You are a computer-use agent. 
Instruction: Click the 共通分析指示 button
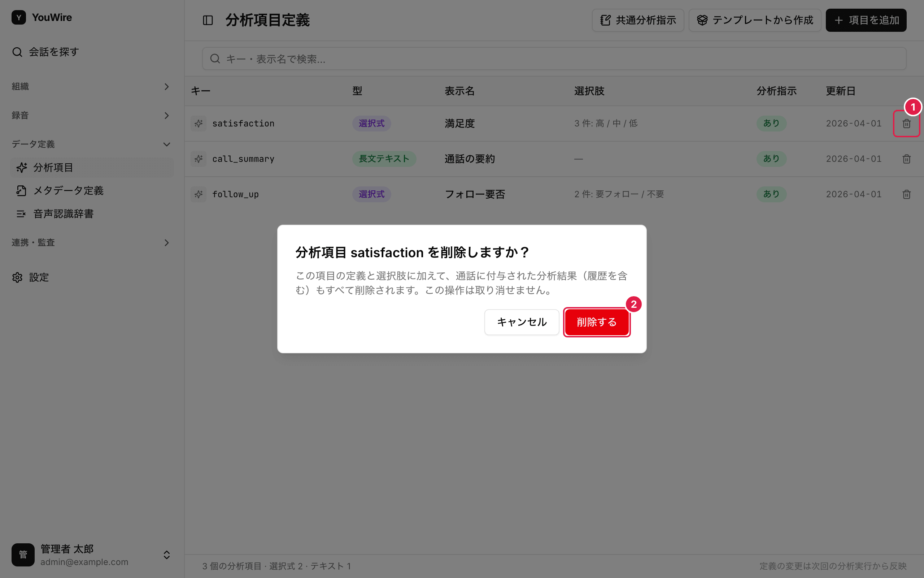(638, 20)
